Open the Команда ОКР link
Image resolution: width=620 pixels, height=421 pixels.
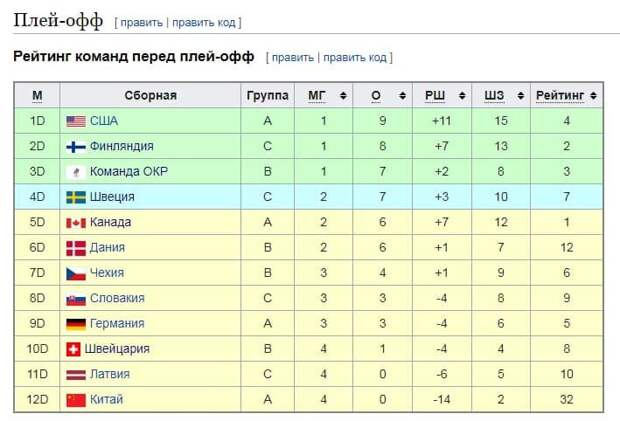coord(128,172)
